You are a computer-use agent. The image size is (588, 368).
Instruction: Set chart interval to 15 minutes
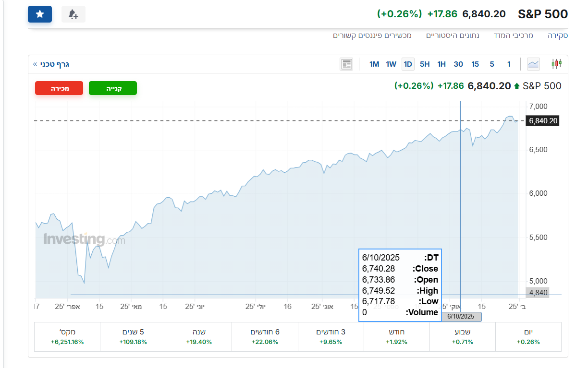pos(475,64)
